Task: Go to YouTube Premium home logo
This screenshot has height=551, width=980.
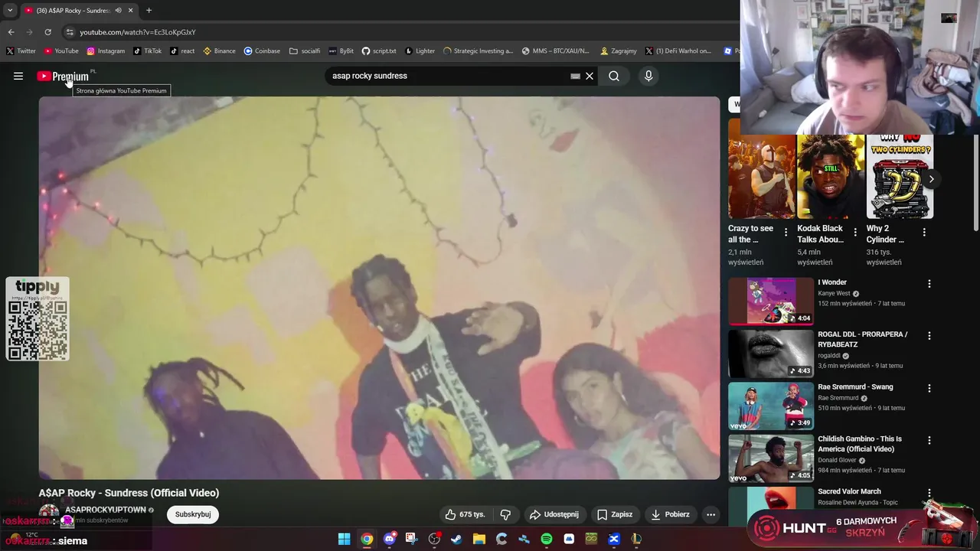Action: click(x=63, y=76)
